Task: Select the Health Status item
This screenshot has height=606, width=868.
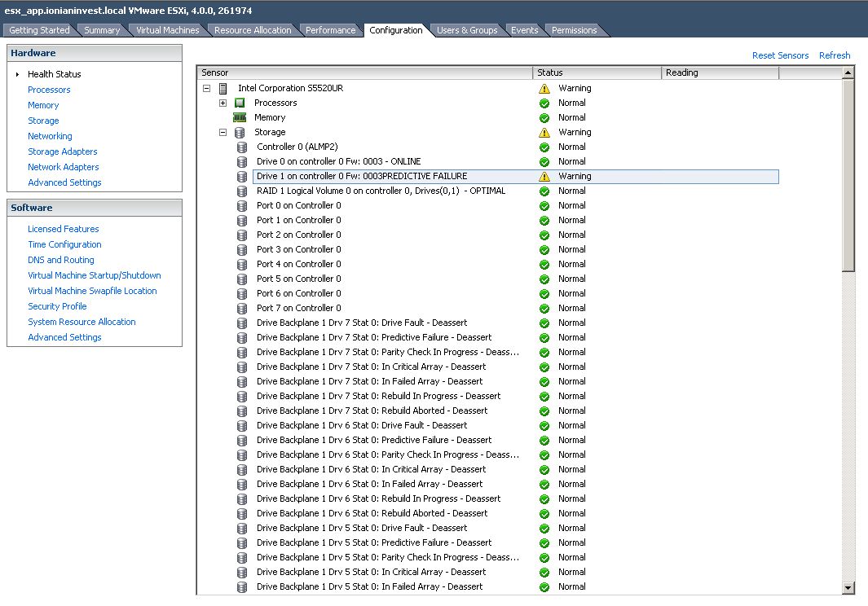Action: pyautogui.click(x=55, y=74)
